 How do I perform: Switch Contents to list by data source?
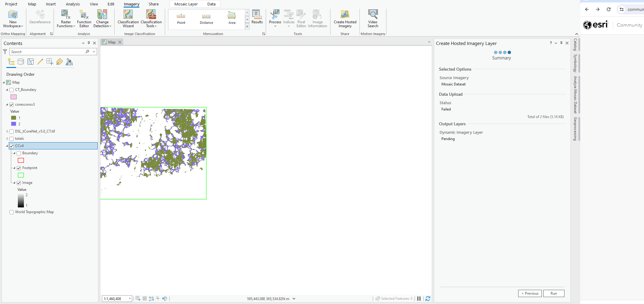[x=21, y=62]
